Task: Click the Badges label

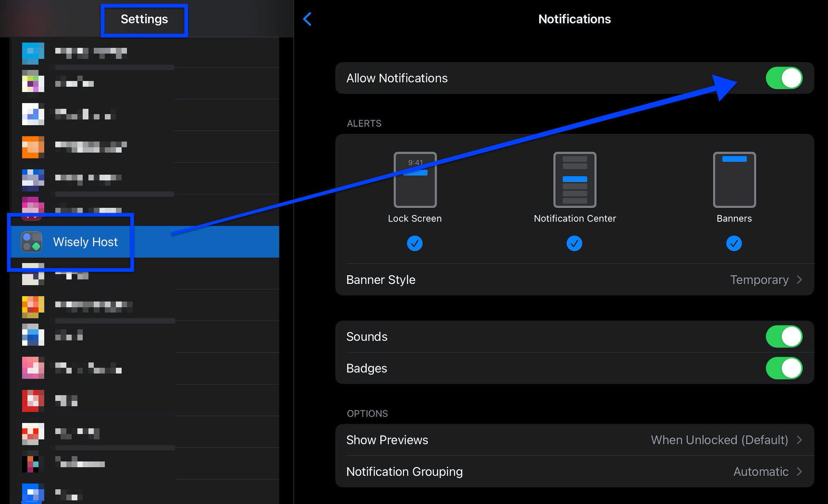Action: pyautogui.click(x=367, y=368)
